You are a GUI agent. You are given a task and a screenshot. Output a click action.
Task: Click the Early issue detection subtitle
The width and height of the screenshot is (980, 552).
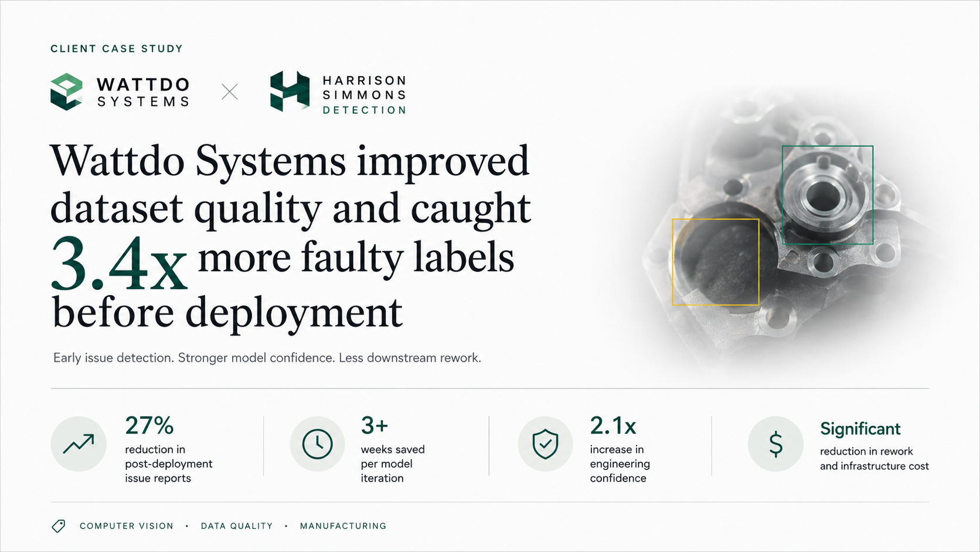(267, 358)
